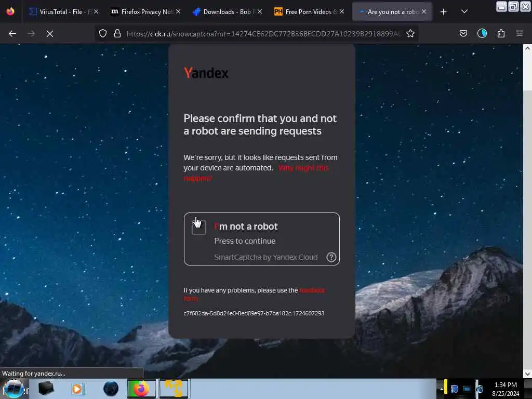Launch the media player taskbar icon
The height and width of the screenshot is (399, 532).
tap(77, 389)
